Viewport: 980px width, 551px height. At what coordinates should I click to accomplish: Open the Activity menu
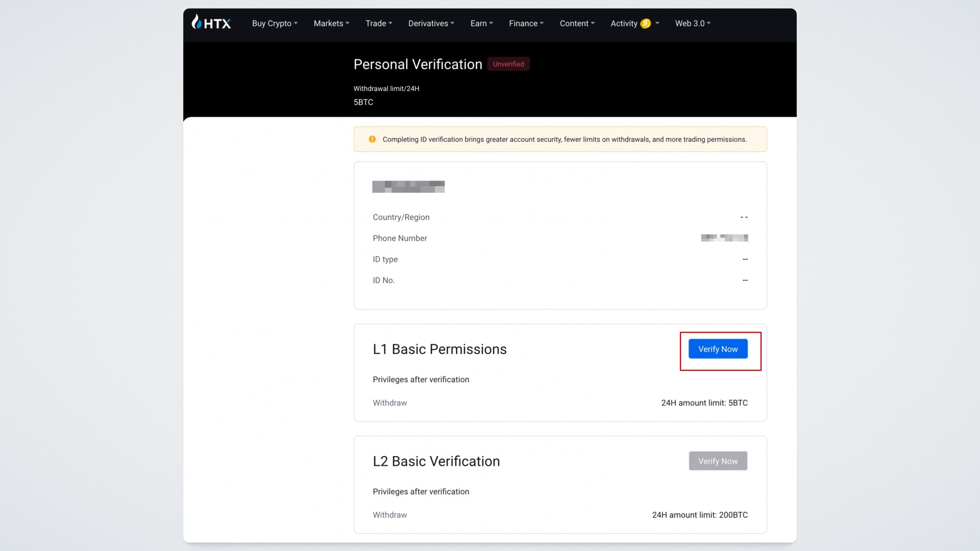pyautogui.click(x=624, y=23)
